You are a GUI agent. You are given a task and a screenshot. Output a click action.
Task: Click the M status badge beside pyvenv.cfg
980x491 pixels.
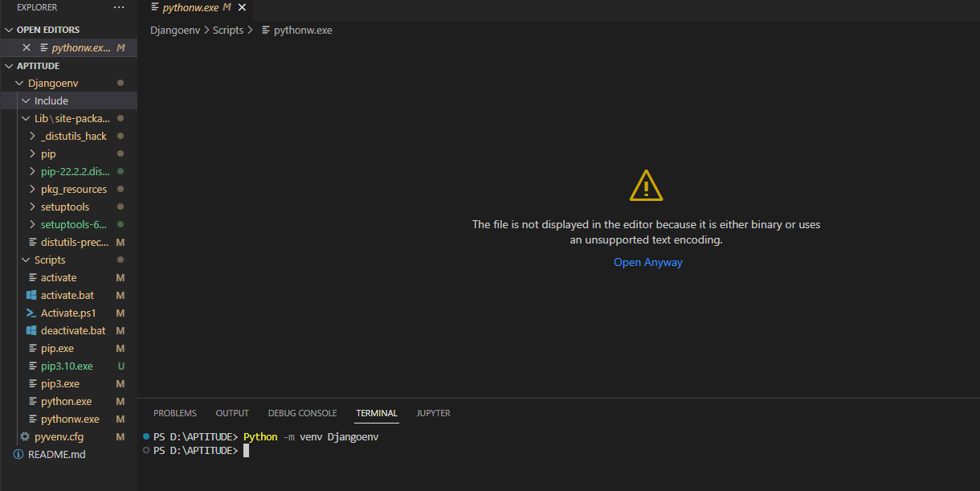120,436
